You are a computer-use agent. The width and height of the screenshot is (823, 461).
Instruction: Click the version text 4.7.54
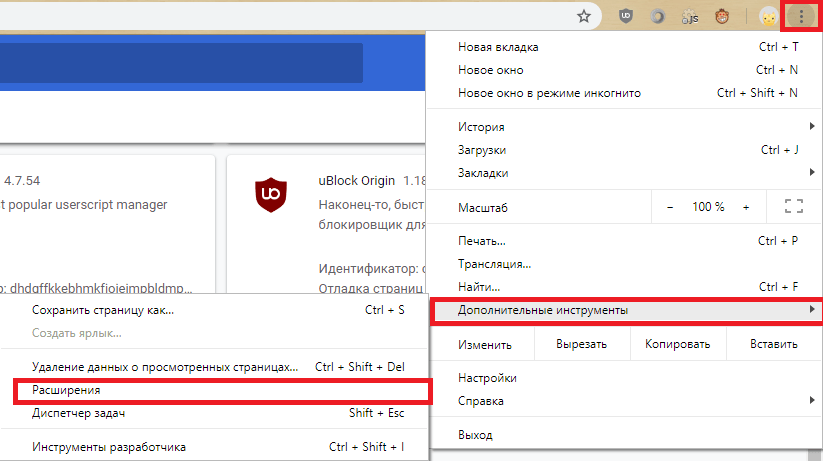tap(22, 181)
